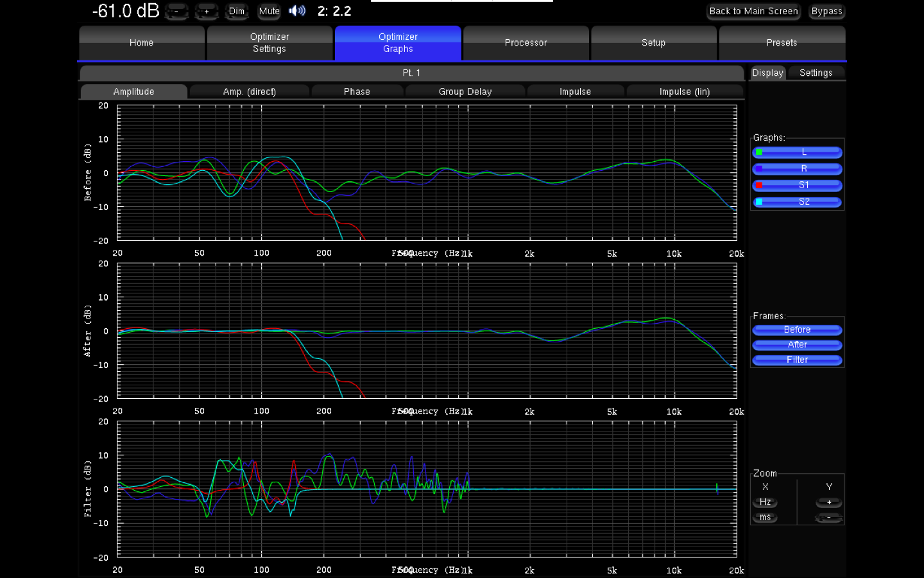Toggle Mute on the output
The image size is (924, 578).
coord(269,11)
